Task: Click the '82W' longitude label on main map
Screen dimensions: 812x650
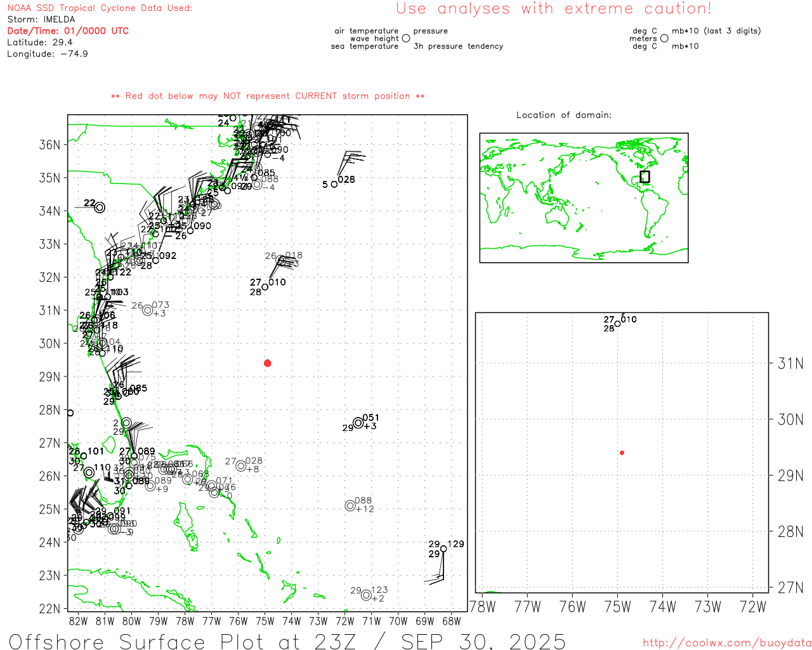Action: (x=78, y=621)
